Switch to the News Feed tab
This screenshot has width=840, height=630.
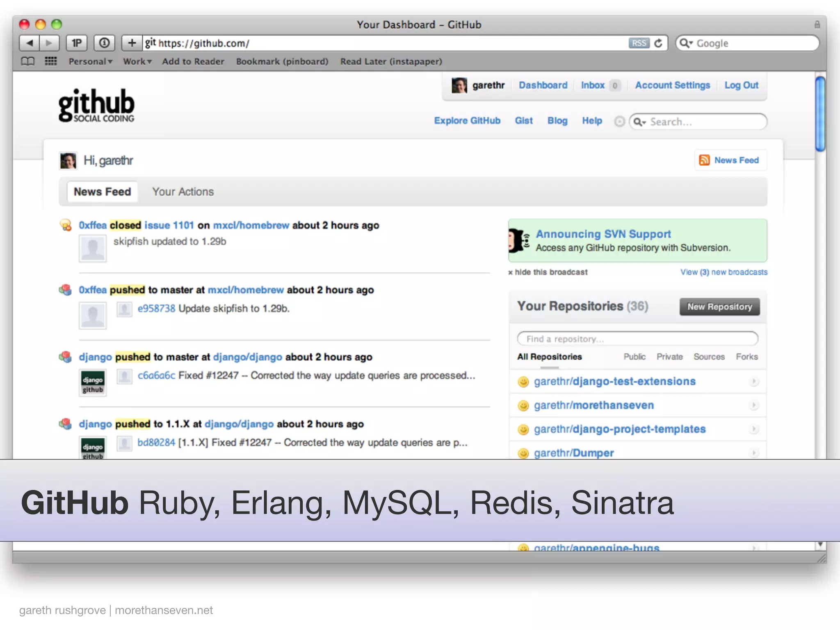(103, 192)
